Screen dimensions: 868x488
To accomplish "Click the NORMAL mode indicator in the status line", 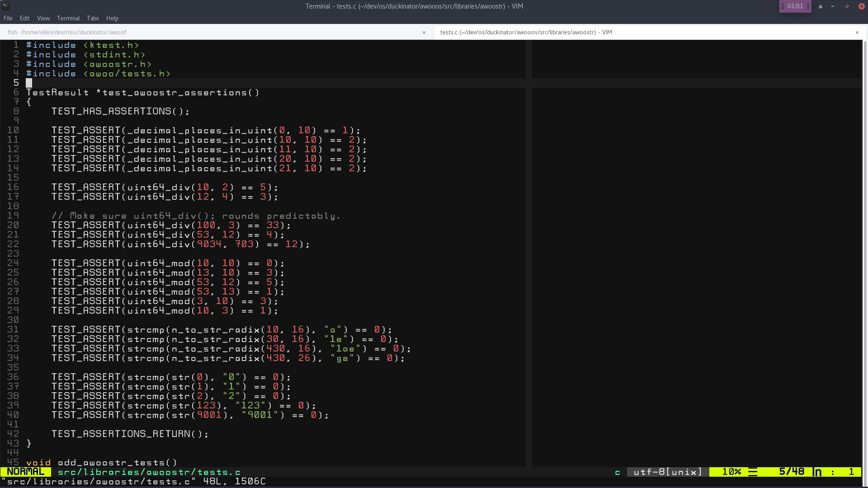I will click(26, 472).
